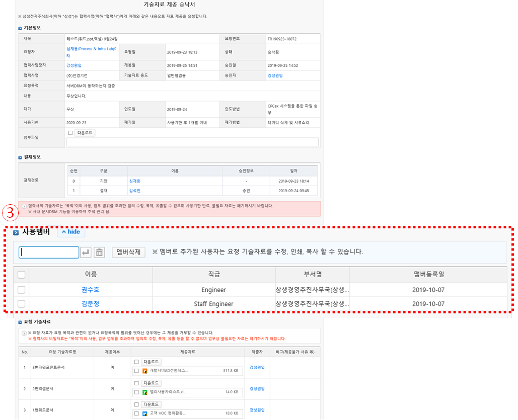This screenshot has width=518, height=420.
Task: Click the blue arrow icon beside 요청 기술자료 heading
Action: pos(20,322)
